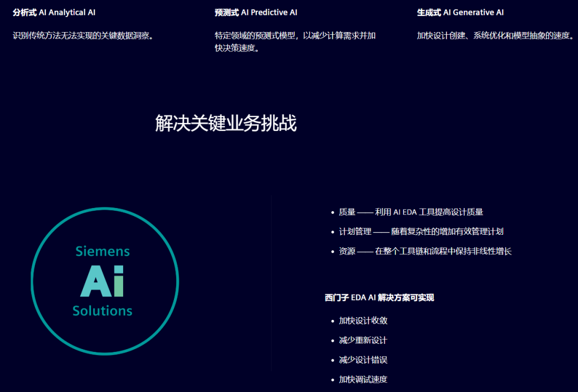Screen dimensions: 578x392
Task: Select the heading "分析式 AI Analytical AI"
Action: [x=54, y=12]
